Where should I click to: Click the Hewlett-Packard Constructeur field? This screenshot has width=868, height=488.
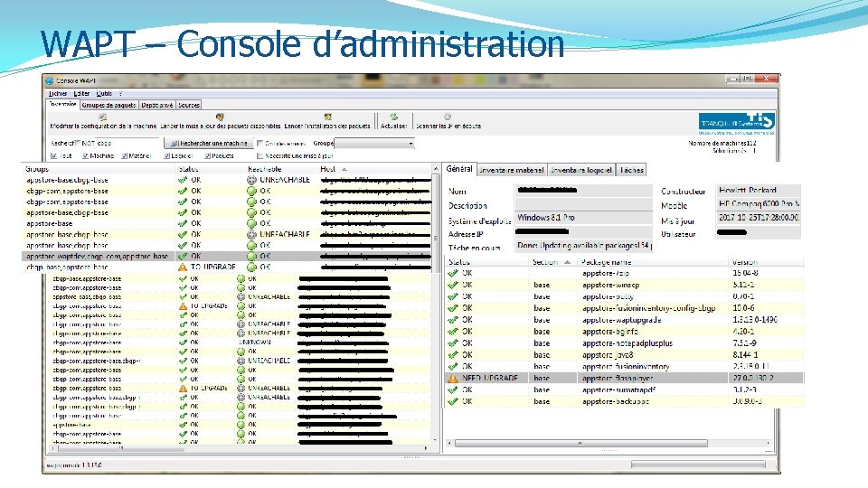[x=758, y=191]
